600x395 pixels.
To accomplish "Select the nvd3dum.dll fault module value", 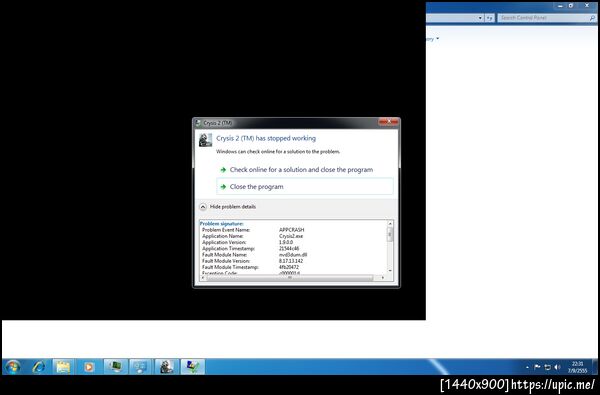I will click(293, 255).
